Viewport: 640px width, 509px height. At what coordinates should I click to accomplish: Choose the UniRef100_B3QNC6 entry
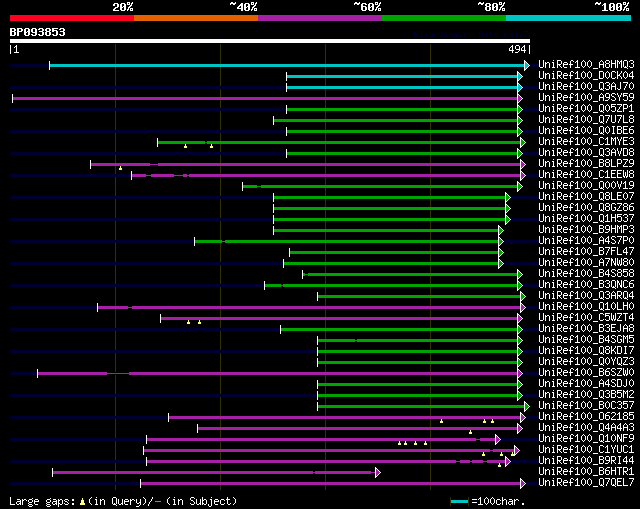point(586,285)
